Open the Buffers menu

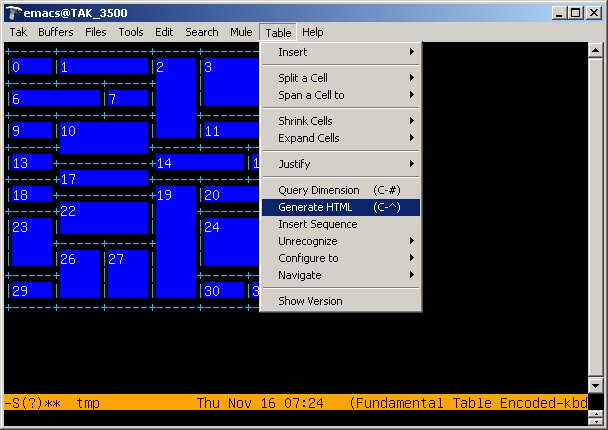[x=55, y=32]
